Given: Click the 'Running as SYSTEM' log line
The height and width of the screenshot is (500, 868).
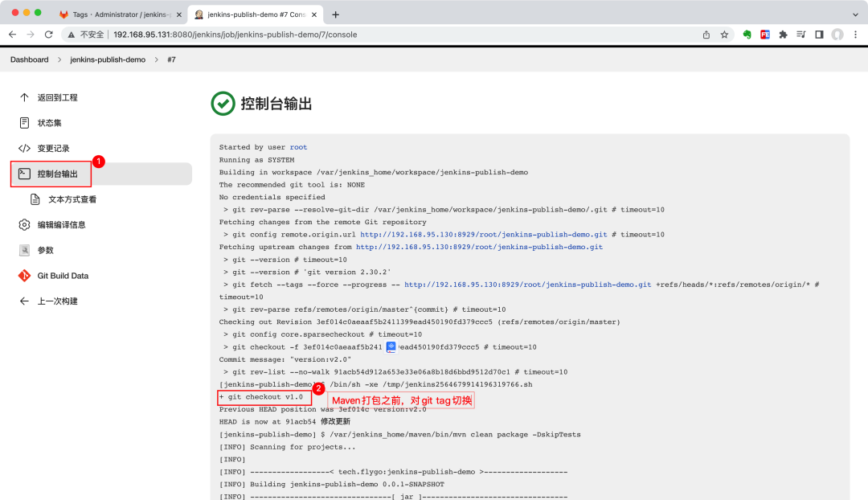Looking at the screenshot, I should 257,160.
